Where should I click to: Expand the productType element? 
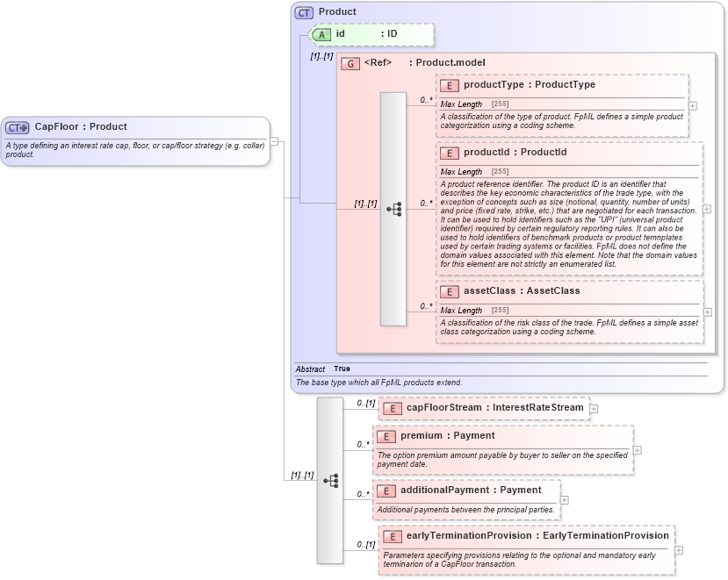click(692, 106)
